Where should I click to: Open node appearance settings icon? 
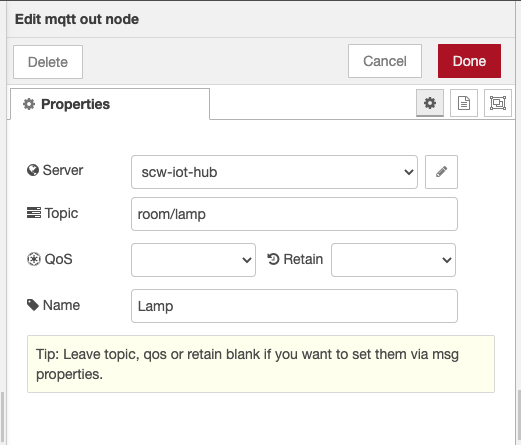tap(498, 103)
